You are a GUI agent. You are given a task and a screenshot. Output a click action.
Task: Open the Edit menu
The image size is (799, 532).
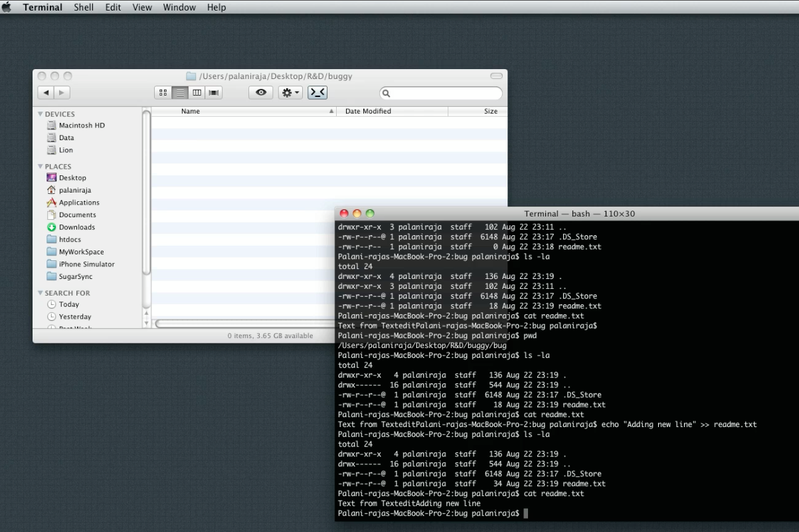[113, 7]
